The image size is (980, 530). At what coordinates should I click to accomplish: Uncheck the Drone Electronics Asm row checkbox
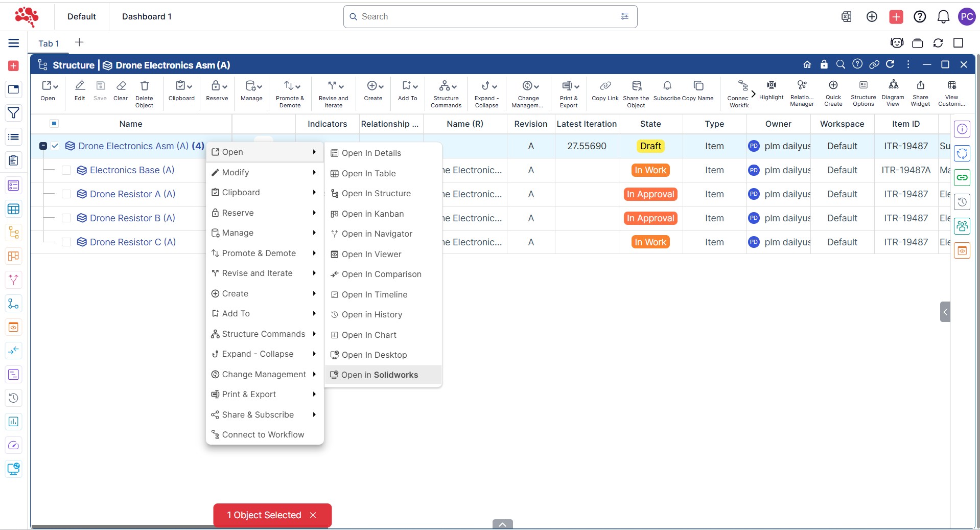55,146
